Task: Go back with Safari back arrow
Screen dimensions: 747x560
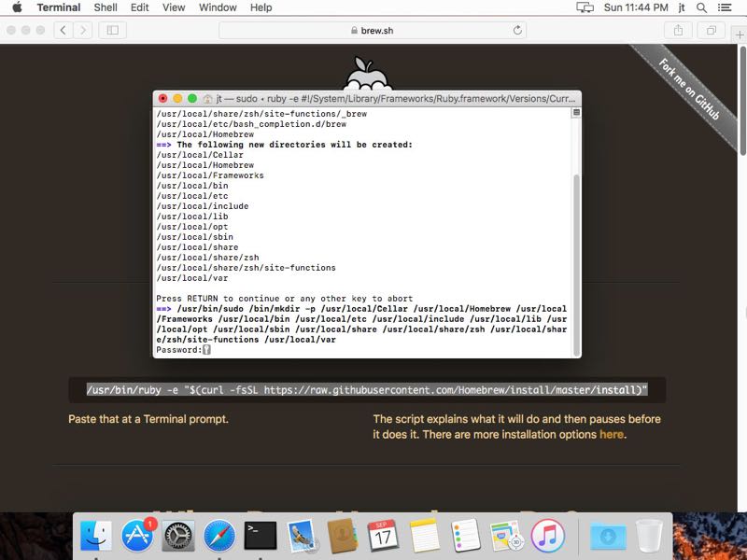Action: (63, 31)
